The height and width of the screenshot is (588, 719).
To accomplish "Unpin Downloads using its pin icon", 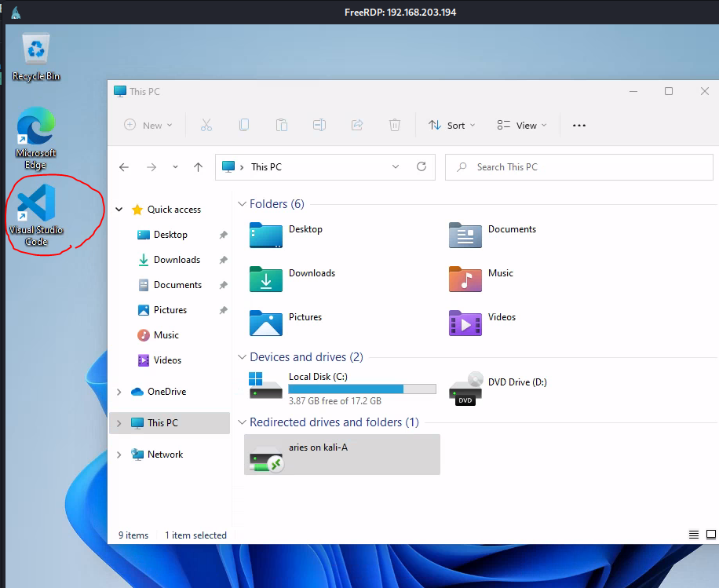I will click(223, 260).
